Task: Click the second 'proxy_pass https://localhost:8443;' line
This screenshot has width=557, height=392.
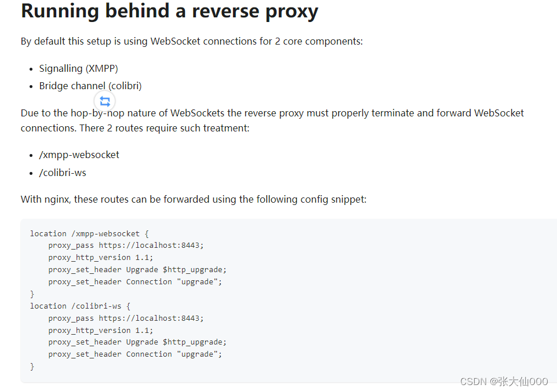Action: pyautogui.click(x=126, y=318)
